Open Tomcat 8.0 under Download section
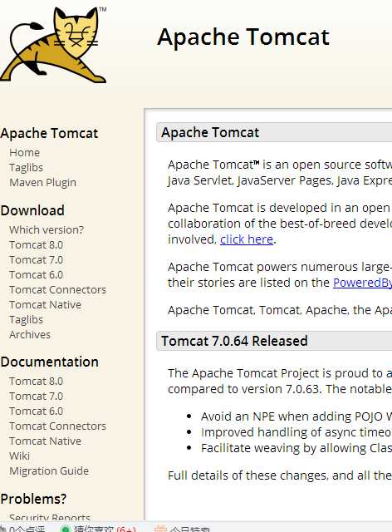This screenshot has width=392, height=532. (36, 245)
